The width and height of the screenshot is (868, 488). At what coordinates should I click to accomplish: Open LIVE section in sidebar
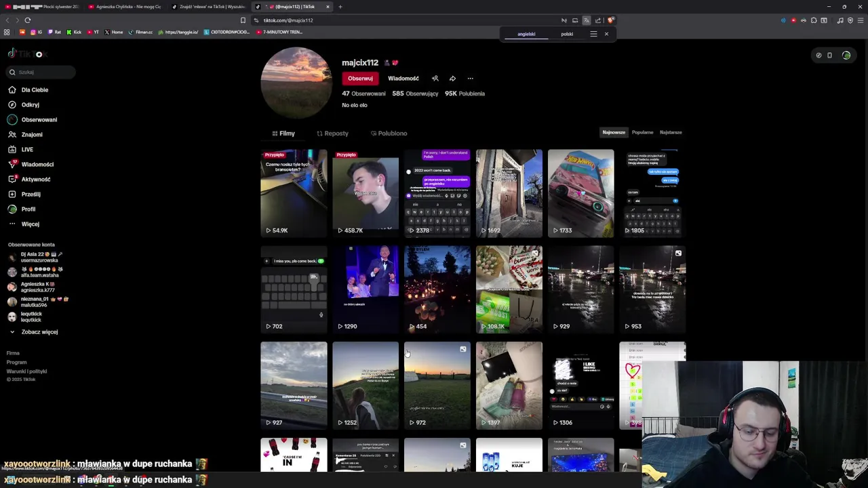pyautogui.click(x=20, y=149)
